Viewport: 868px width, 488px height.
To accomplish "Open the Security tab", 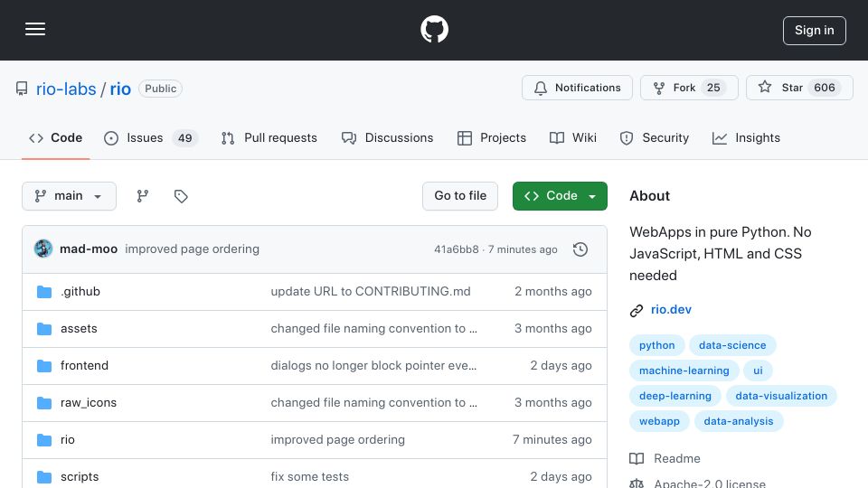I will pyautogui.click(x=655, y=137).
